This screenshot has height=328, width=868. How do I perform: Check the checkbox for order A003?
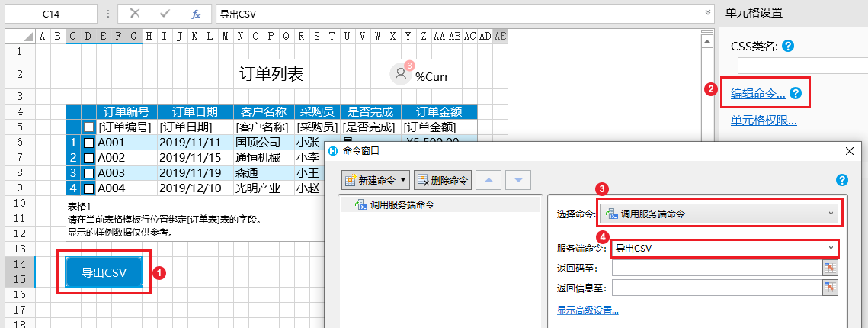coord(89,172)
